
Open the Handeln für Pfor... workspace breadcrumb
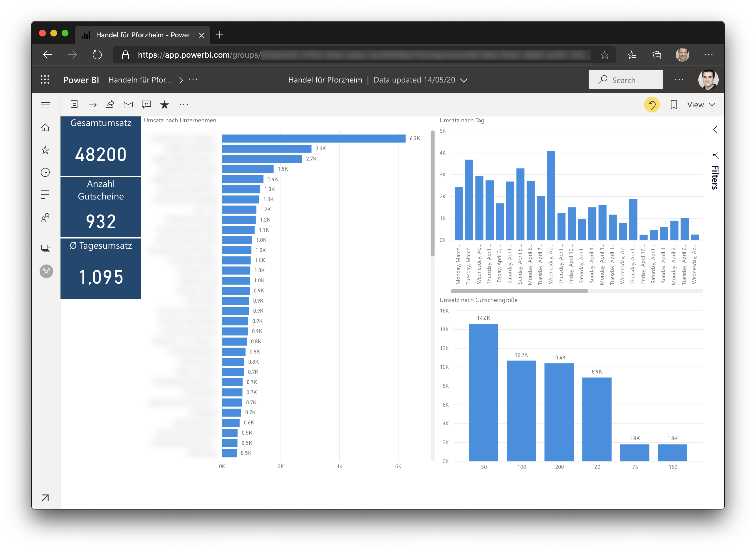point(140,80)
